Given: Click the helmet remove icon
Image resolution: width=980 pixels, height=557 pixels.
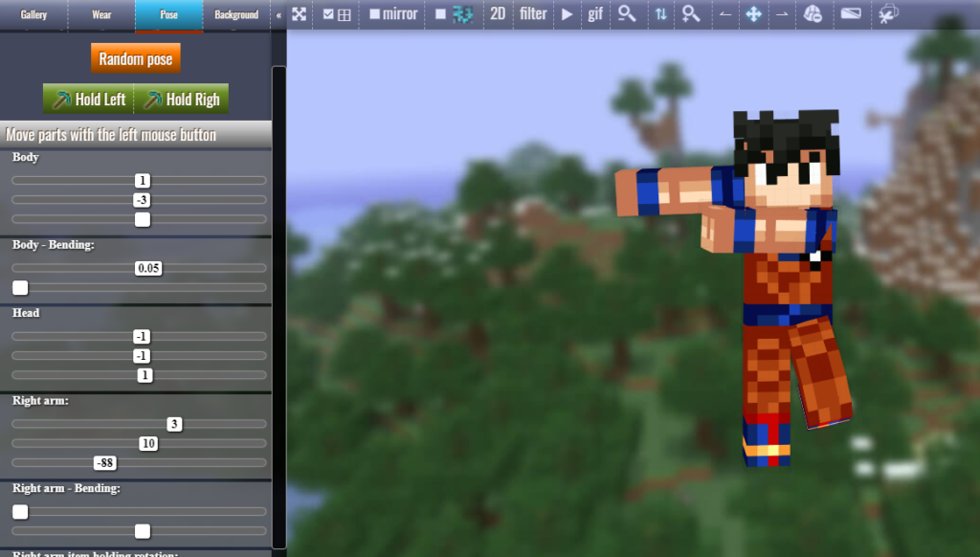Looking at the screenshot, I should point(813,13).
